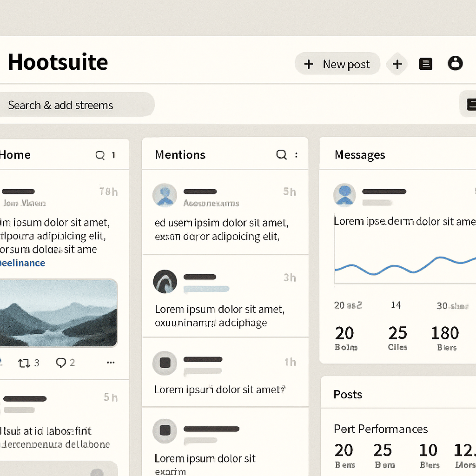
Task: Click the '180' stat in Messages
Action: coord(445,333)
